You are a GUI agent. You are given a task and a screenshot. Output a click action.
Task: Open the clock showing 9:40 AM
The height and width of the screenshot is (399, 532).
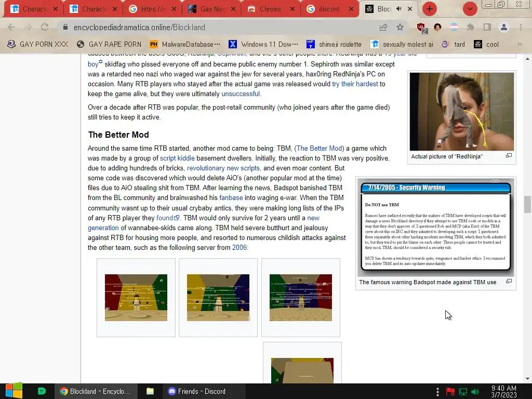coord(504,391)
